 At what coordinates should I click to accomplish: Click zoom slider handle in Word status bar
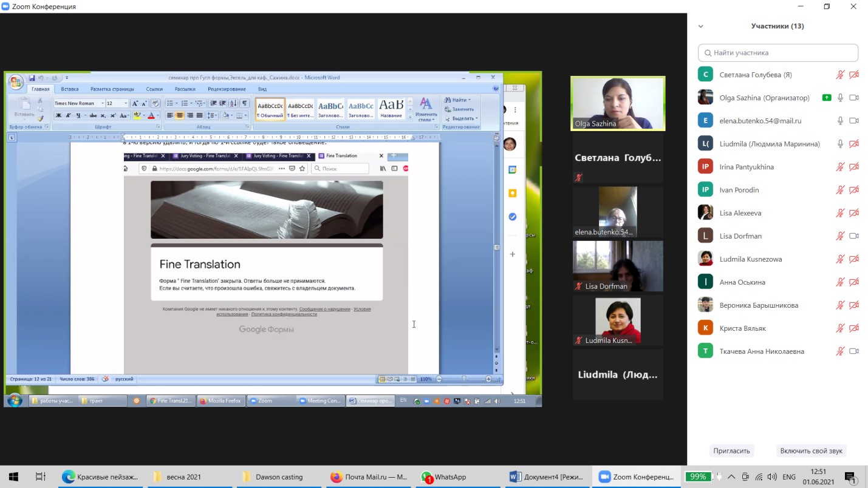click(x=464, y=379)
